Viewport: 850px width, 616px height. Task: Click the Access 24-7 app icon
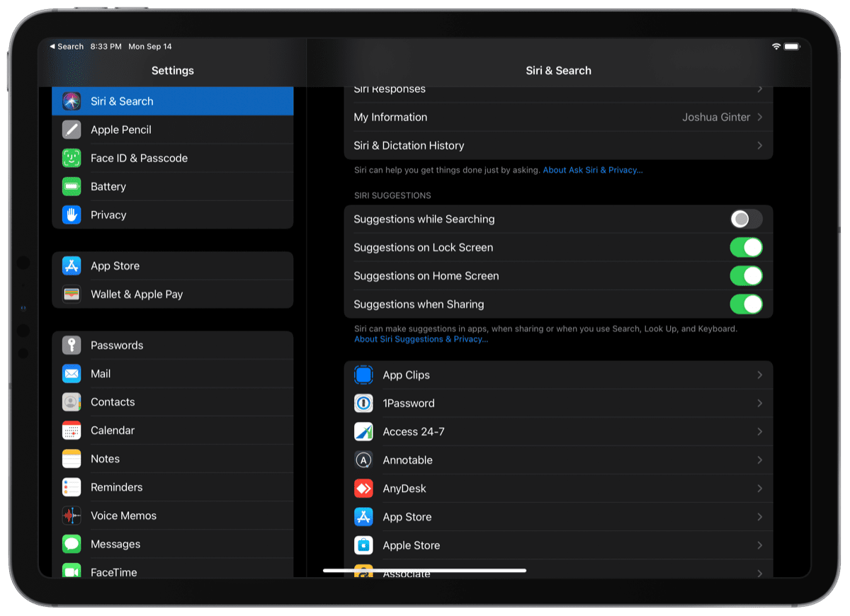click(x=363, y=431)
